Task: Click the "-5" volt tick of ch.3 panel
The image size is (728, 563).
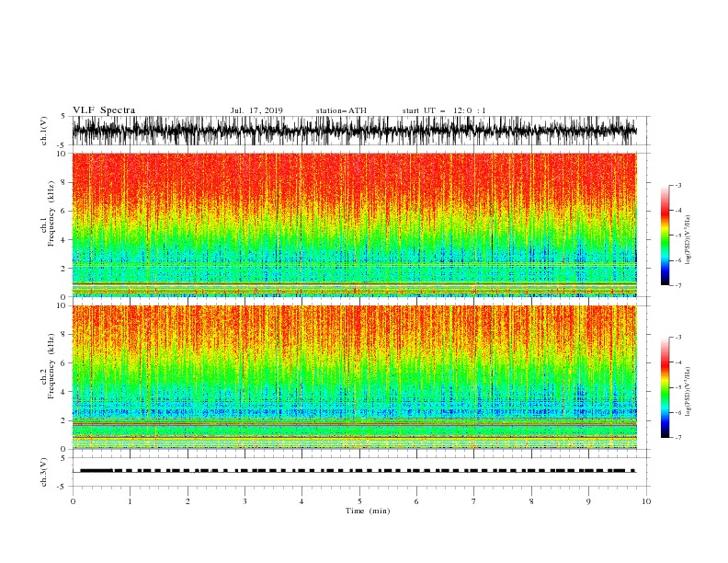Action: (62, 487)
